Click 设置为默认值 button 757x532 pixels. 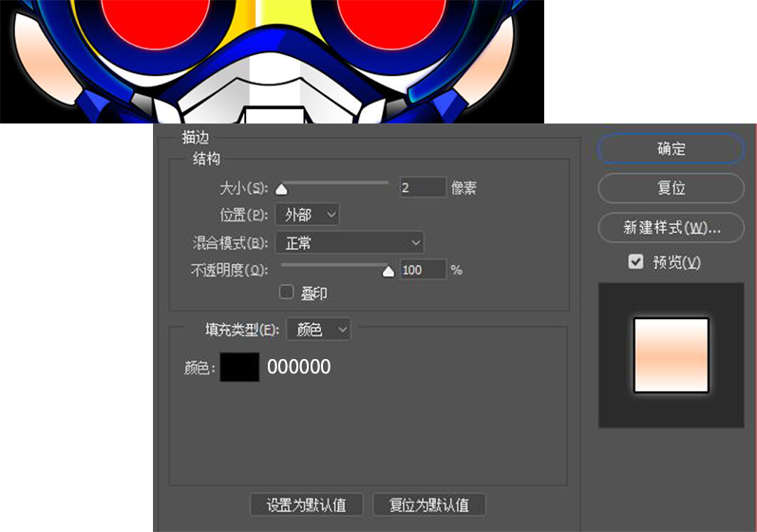click(x=307, y=505)
